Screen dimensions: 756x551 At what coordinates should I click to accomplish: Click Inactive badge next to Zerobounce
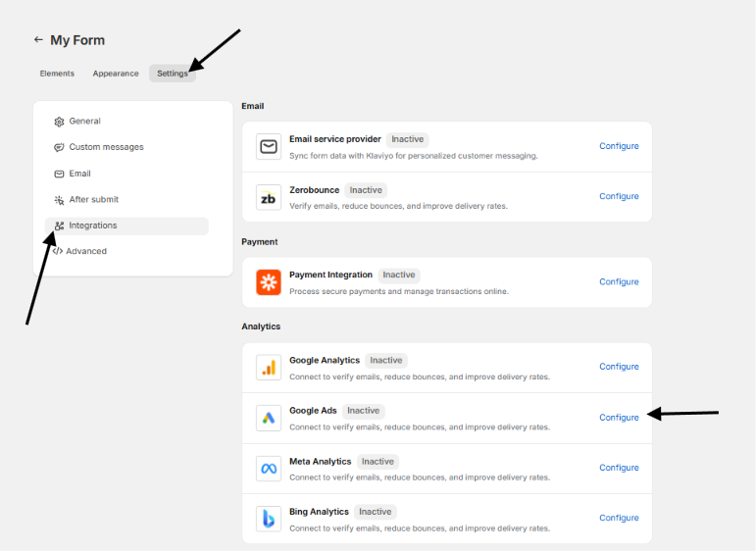366,190
